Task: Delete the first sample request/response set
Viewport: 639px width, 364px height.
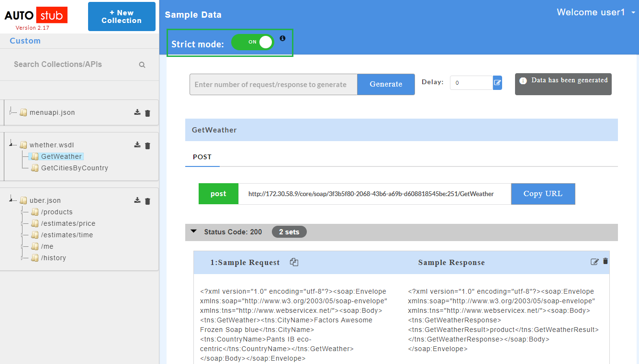Action: [605, 261]
